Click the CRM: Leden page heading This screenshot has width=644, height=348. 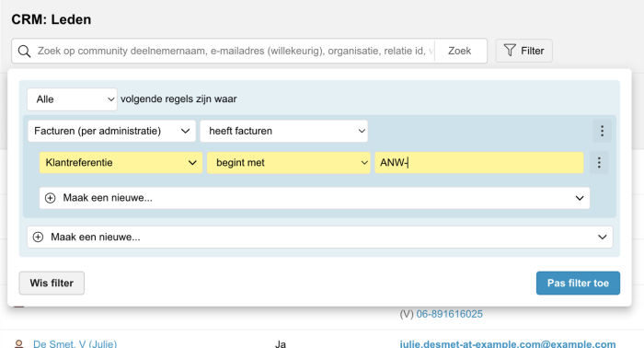click(x=52, y=19)
